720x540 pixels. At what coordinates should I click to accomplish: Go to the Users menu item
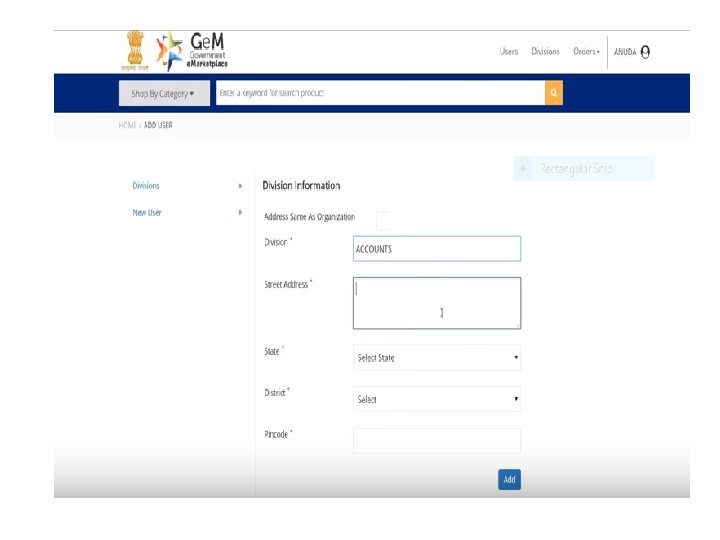[509, 51]
